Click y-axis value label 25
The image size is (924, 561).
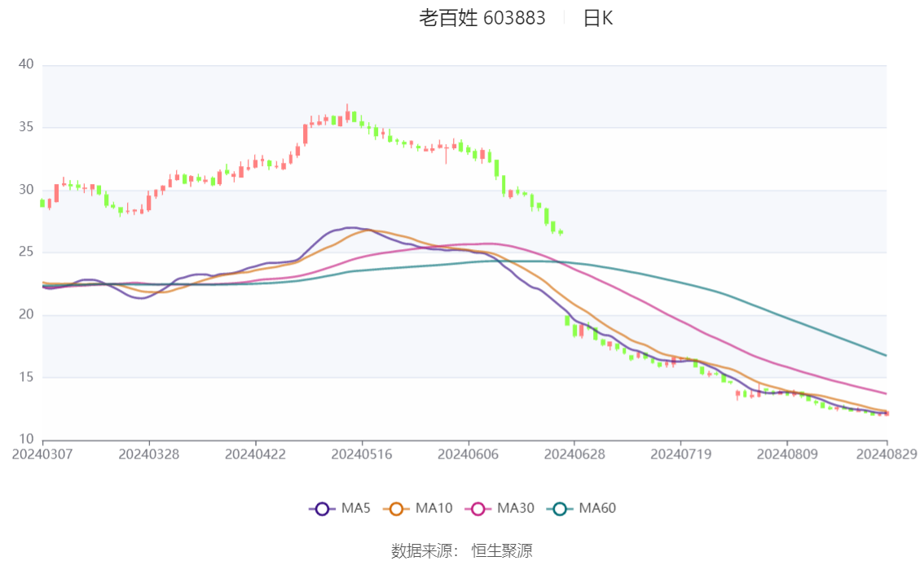pyautogui.click(x=26, y=252)
